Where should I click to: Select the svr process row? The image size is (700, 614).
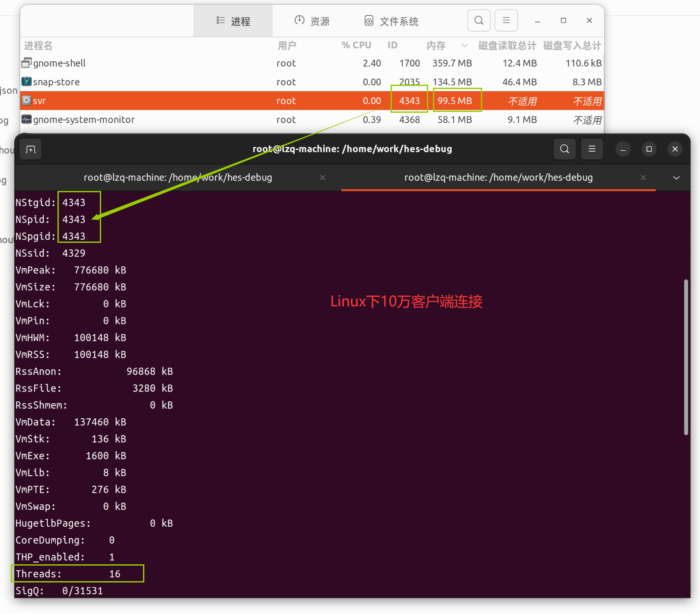(x=173, y=101)
